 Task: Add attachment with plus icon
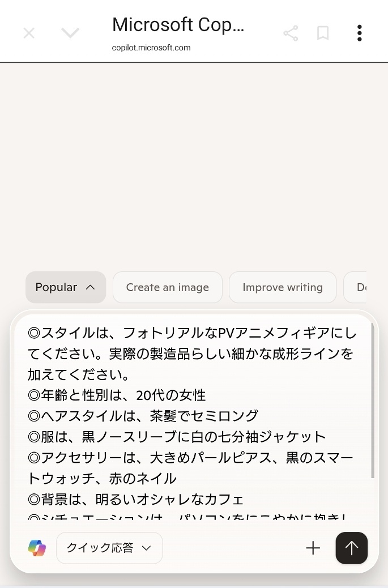(x=313, y=548)
